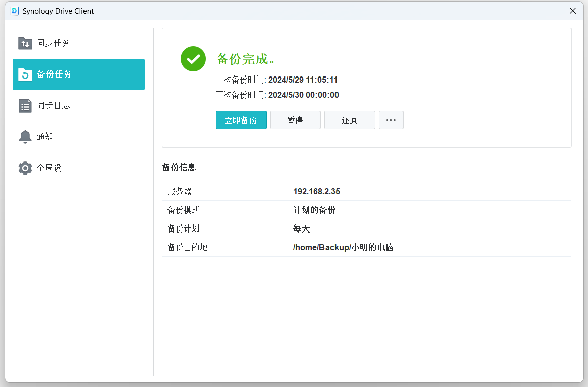Click the 每天 backup schedule value
This screenshot has width=588, height=387.
(302, 229)
